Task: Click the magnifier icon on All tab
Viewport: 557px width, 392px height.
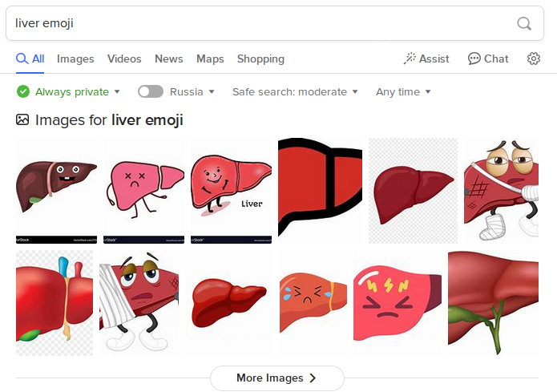Action: pyautogui.click(x=22, y=59)
